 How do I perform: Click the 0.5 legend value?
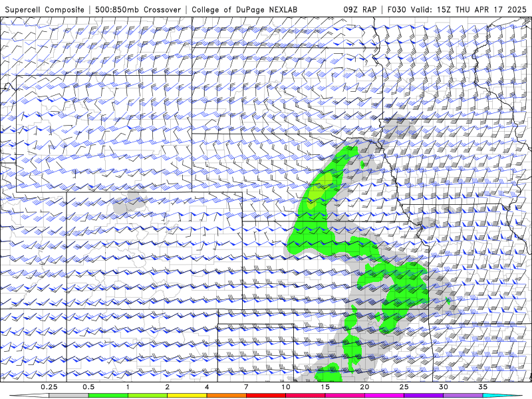(88, 387)
